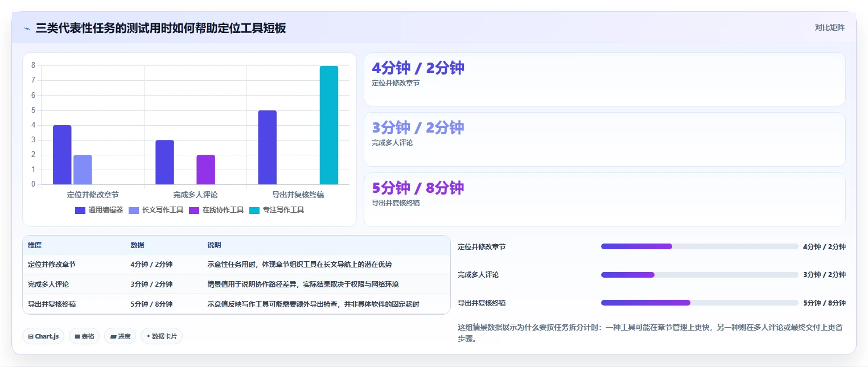The width and height of the screenshot is (868, 367).
Task: Click the table cell 4分钟 / 2分钟
Action: coord(151,264)
